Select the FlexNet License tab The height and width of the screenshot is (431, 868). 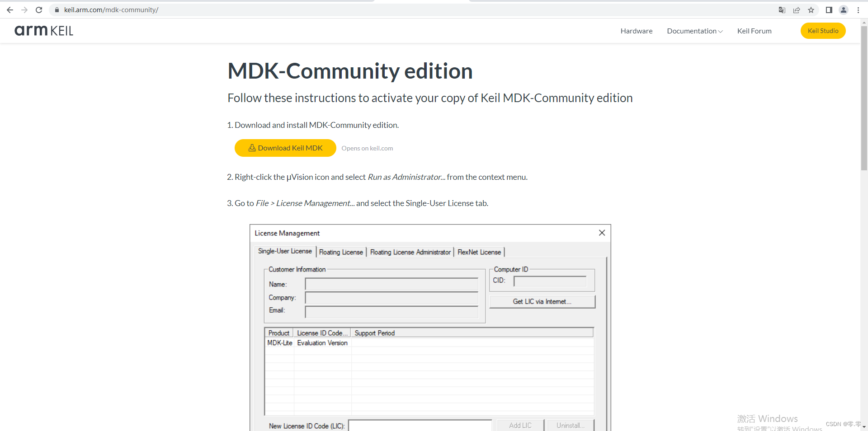click(479, 252)
